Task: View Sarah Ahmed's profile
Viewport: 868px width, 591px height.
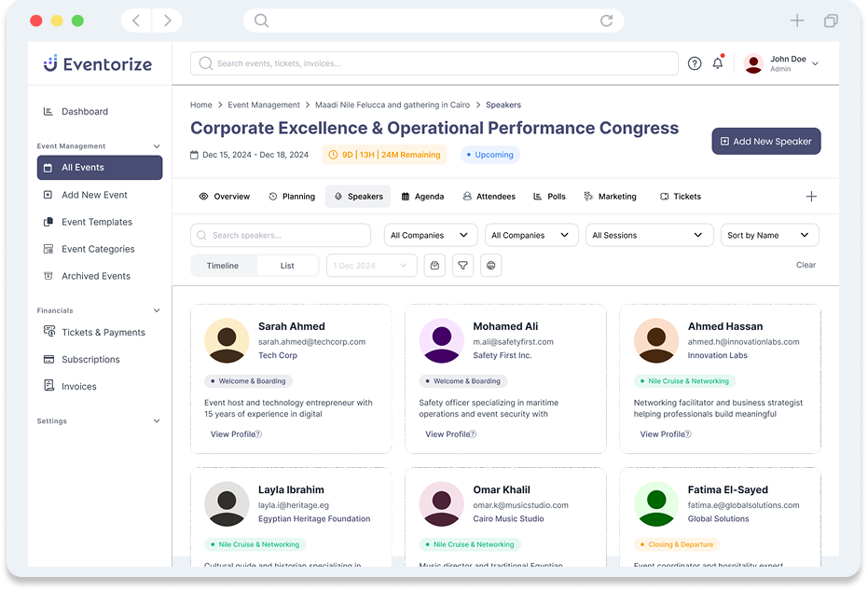Action: [x=235, y=434]
